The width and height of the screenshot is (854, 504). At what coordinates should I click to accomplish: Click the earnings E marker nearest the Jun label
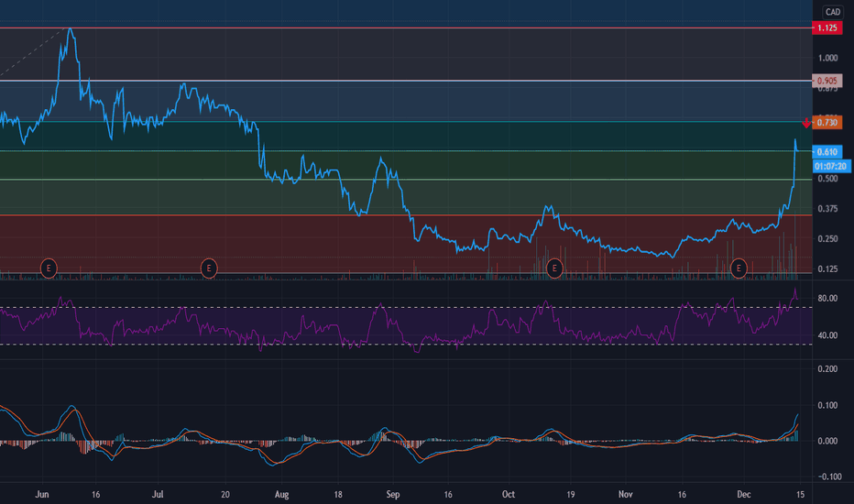[x=49, y=268]
